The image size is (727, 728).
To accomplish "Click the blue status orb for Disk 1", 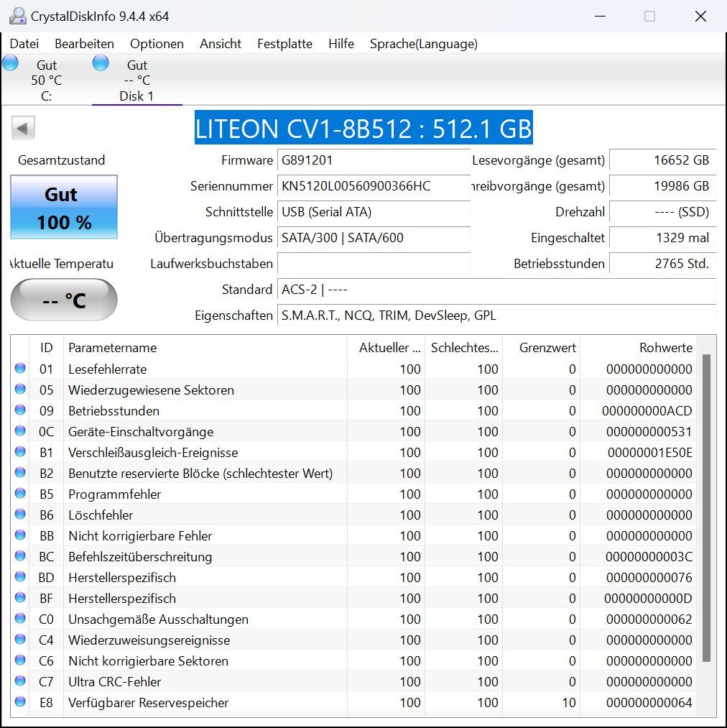I will coord(101,63).
